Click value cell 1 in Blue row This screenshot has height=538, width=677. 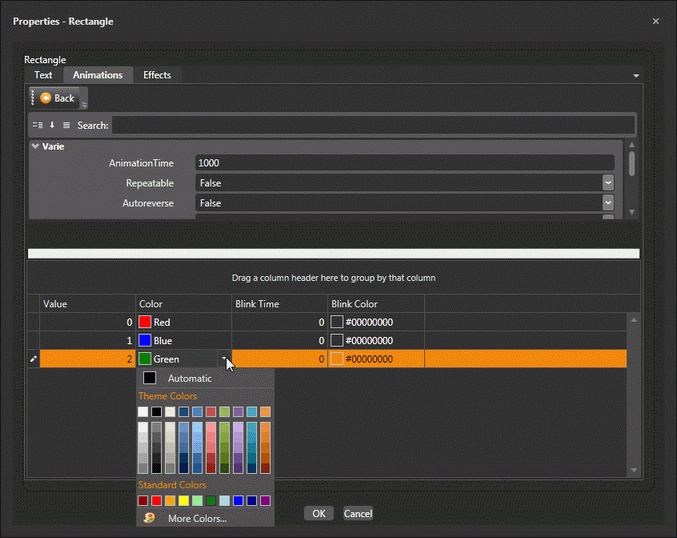pyautogui.click(x=88, y=341)
